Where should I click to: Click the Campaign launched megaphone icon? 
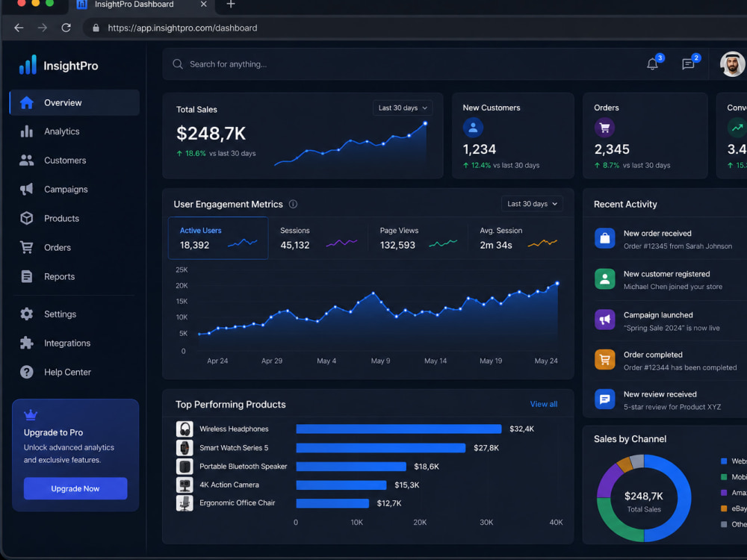pos(604,320)
